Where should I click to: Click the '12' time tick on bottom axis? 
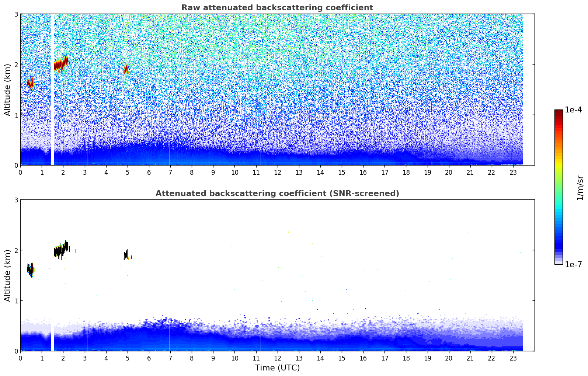[277, 358]
